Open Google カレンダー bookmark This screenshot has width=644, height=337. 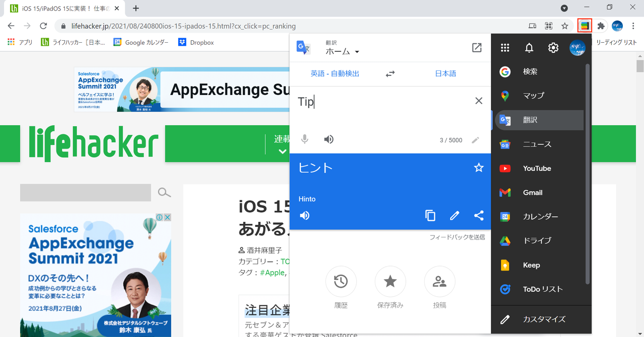click(141, 43)
